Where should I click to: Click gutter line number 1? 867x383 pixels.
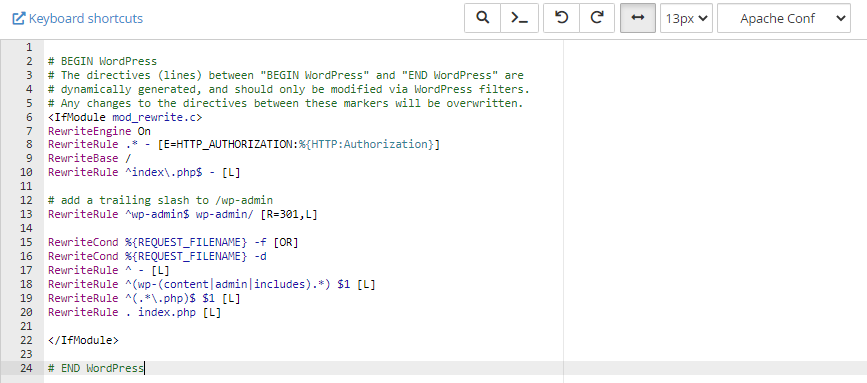(x=29, y=47)
